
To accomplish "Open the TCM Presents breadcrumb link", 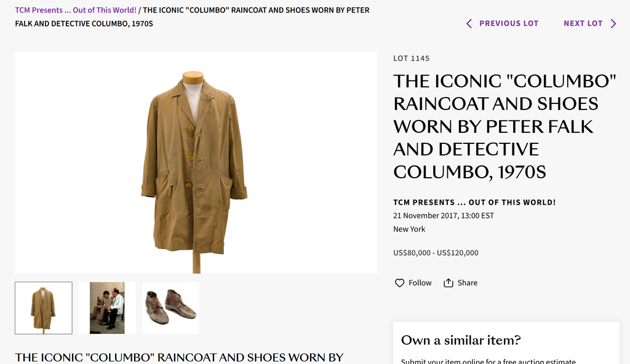I will pyautogui.click(x=76, y=10).
